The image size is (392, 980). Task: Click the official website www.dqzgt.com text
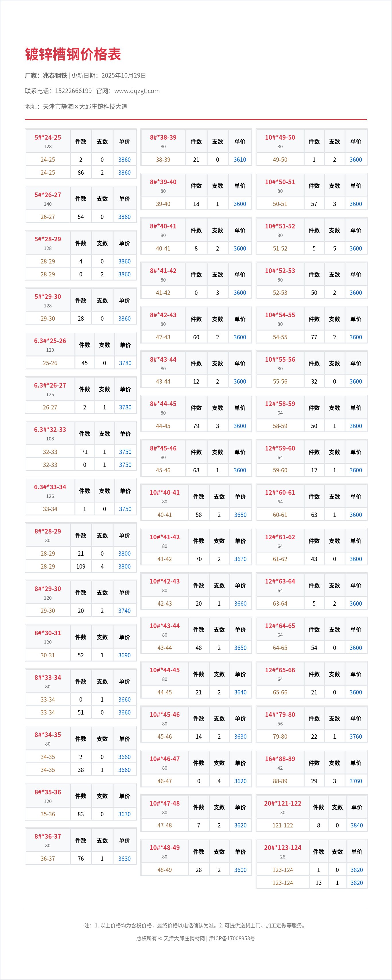137,91
